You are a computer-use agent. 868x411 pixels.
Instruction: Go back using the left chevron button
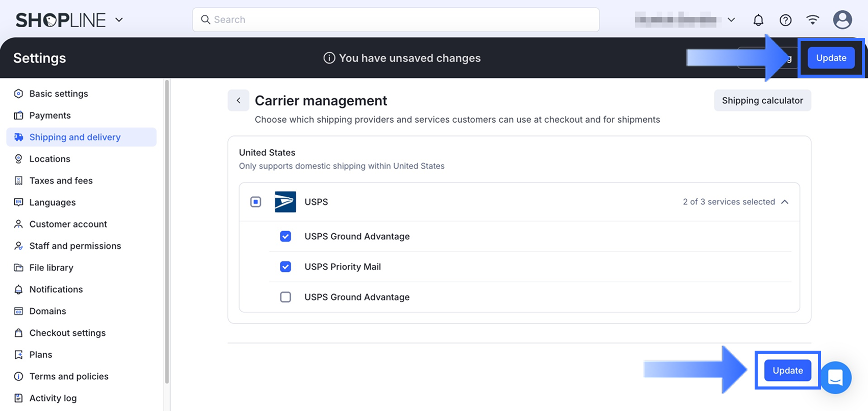point(238,101)
